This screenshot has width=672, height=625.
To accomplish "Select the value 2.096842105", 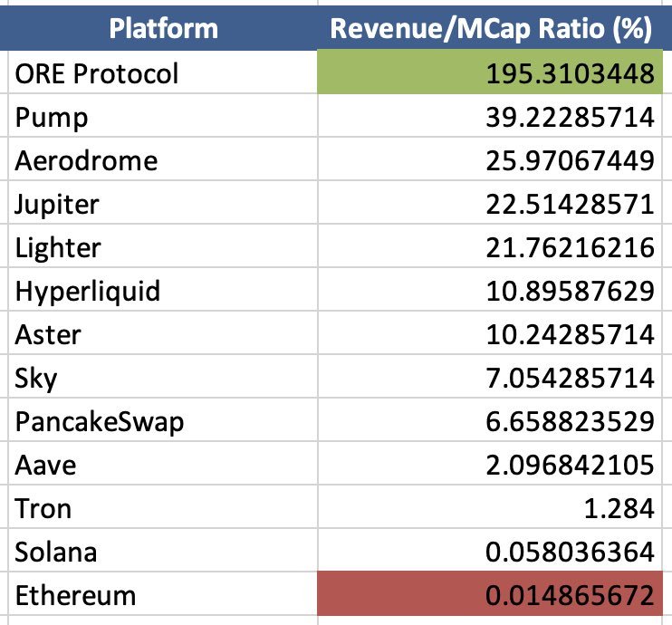I will pos(490,464).
